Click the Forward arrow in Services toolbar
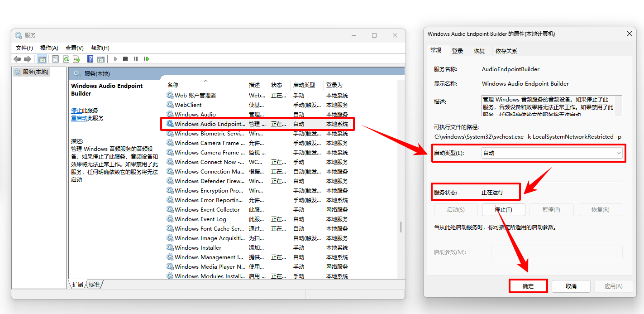Viewport: 644px width, 314px height. click(x=27, y=59)
